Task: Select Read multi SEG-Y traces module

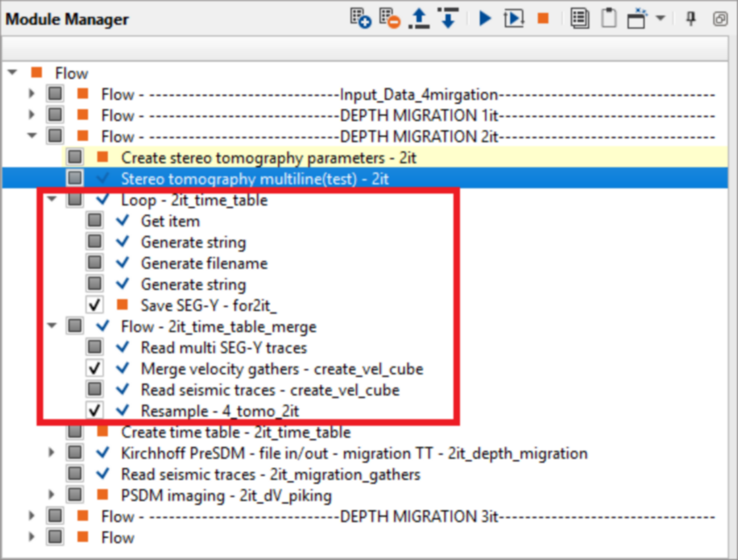Action: (223, 347)
